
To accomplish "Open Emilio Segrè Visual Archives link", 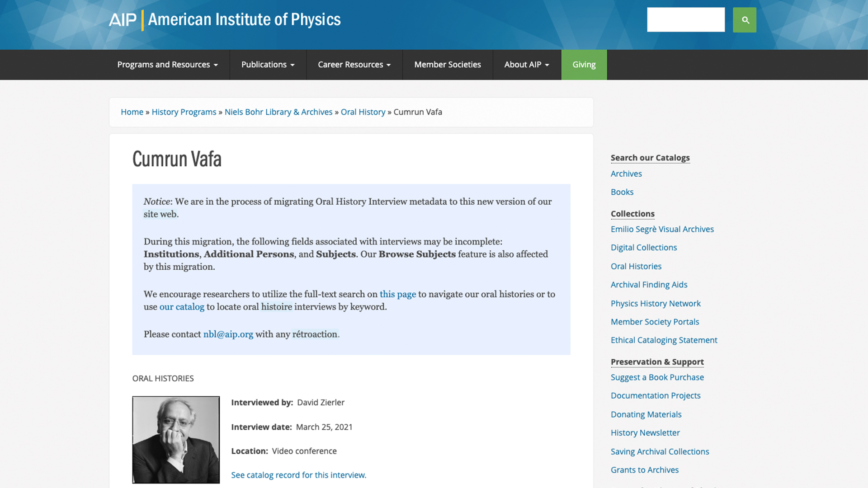I will (x=662, y=229).
